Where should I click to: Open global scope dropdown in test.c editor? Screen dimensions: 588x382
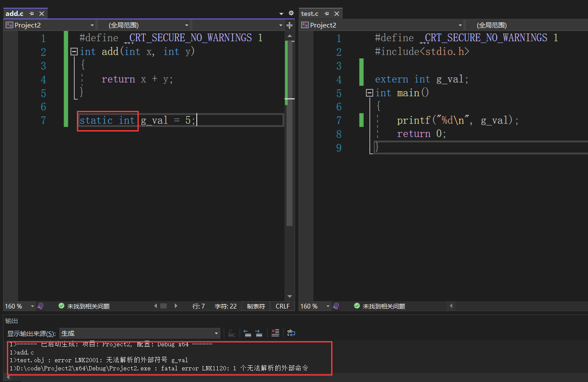[x=527, y=25]
